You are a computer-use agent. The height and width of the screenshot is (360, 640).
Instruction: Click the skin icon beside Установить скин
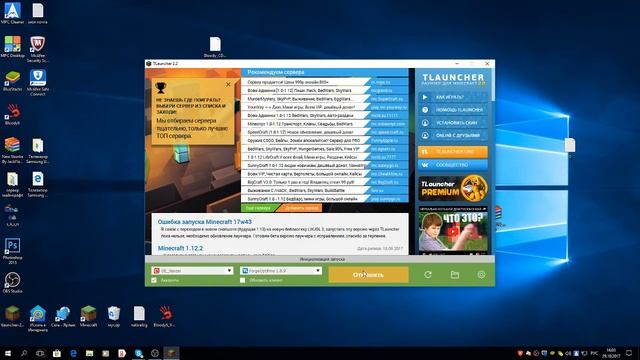coord(425,122)
